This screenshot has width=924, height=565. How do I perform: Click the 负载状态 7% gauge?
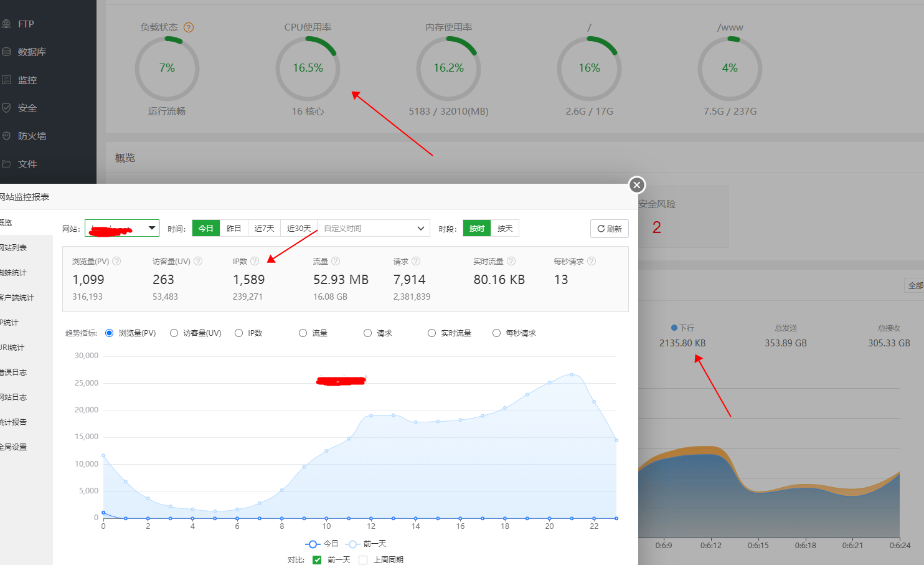(167, 68)
